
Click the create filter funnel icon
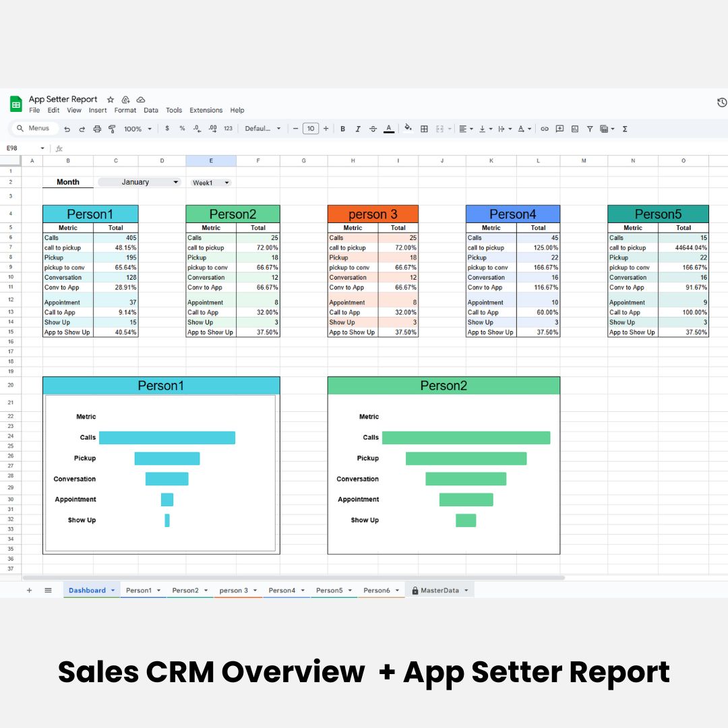pos(590,129)
